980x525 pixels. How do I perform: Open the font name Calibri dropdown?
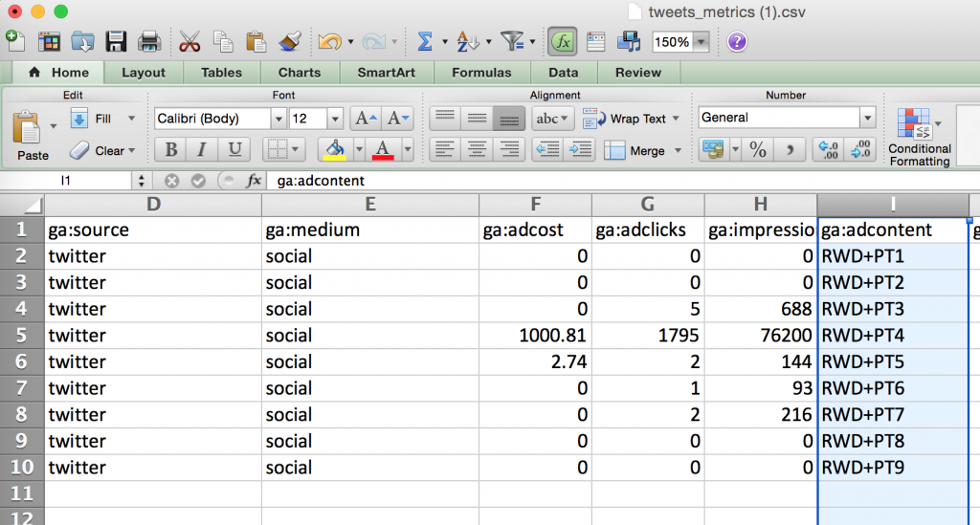coord(278,119)
